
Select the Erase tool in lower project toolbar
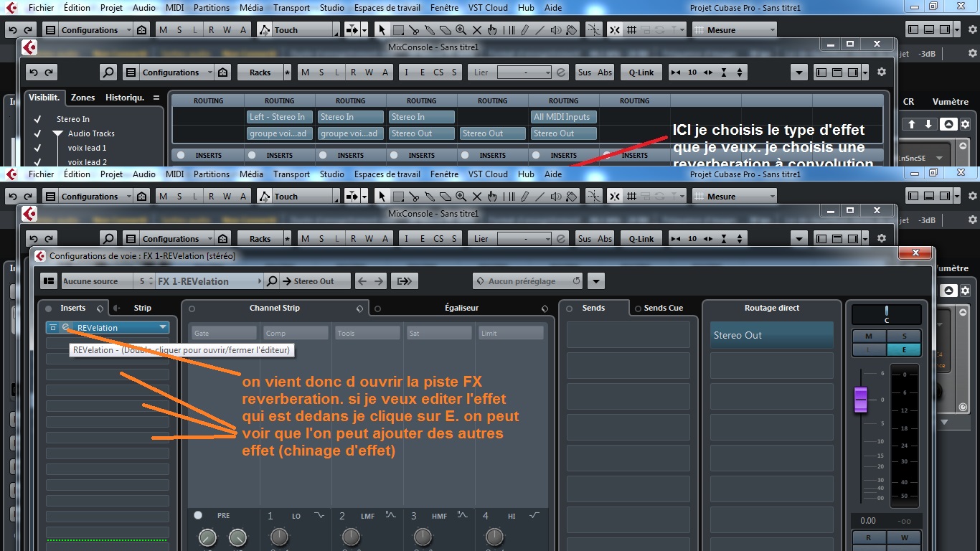click(x=445, y=197)
